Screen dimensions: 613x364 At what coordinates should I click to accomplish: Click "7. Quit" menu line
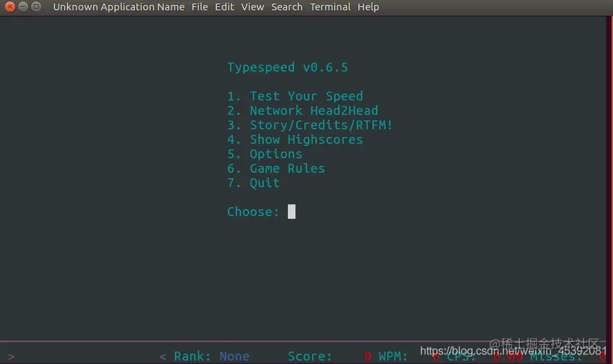coord(253,183)
